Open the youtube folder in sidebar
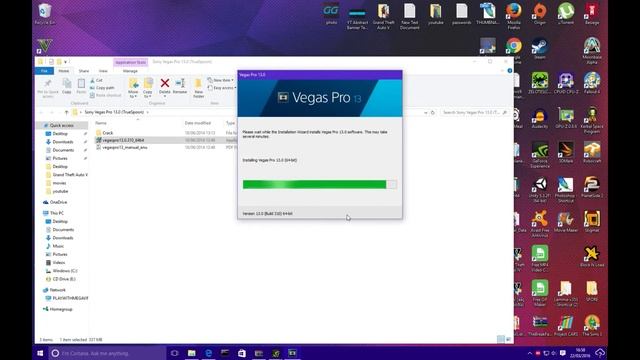 tap(57, 191)
